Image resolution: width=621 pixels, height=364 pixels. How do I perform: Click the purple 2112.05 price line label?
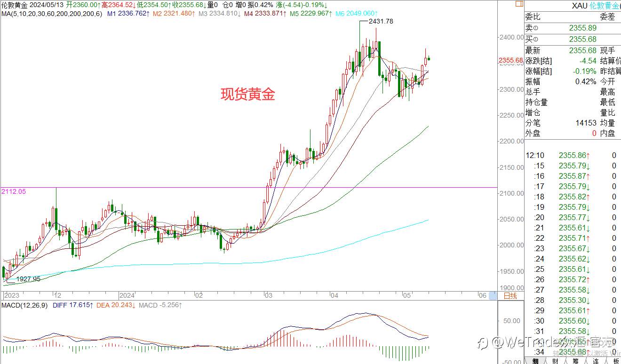[13, 191]
